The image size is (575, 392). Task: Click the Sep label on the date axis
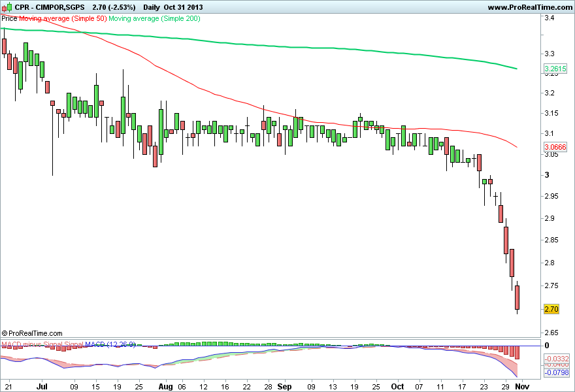pyautogui.click(x=285, y=387)
